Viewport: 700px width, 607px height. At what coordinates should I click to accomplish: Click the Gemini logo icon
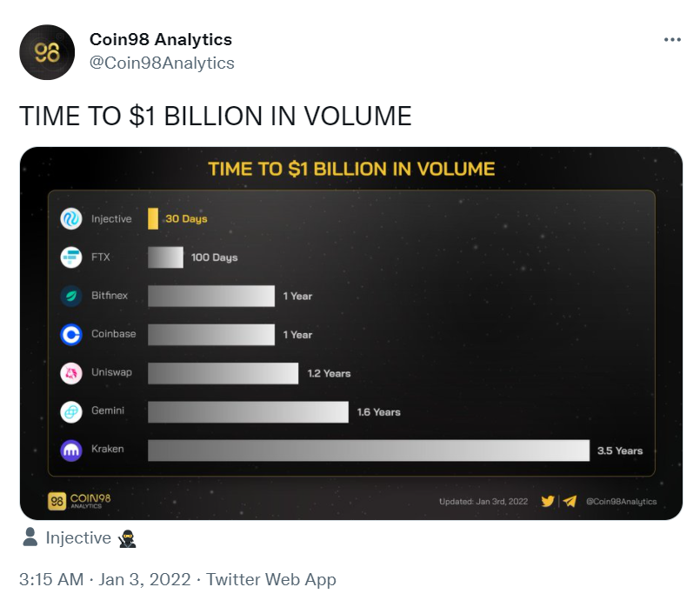tap(71, 411)
